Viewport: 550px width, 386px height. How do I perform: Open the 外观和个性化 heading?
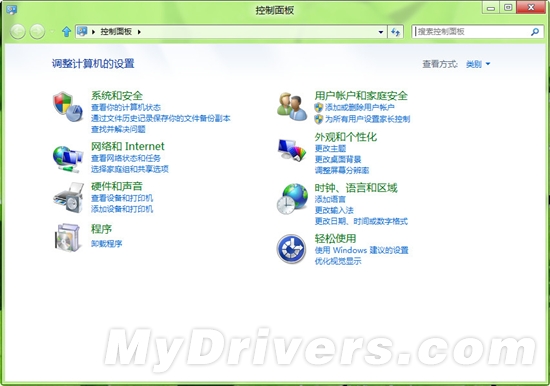coord(346,137)
